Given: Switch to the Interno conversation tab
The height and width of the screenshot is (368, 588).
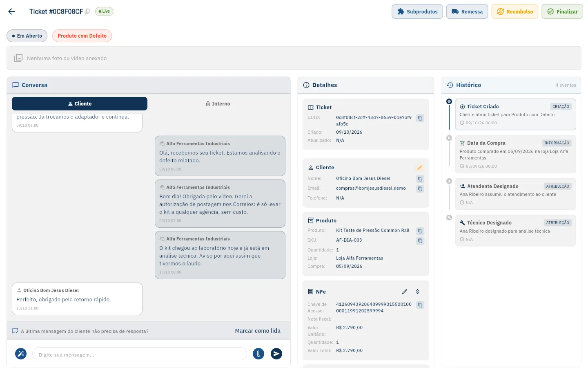Looking at the screenshot, I should pos(218,104).
